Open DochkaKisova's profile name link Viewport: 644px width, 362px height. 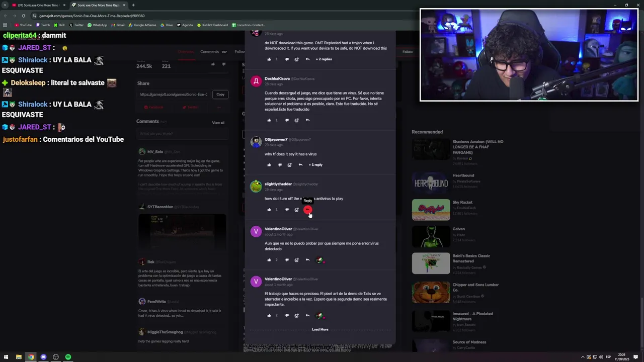tap(277, 79)
